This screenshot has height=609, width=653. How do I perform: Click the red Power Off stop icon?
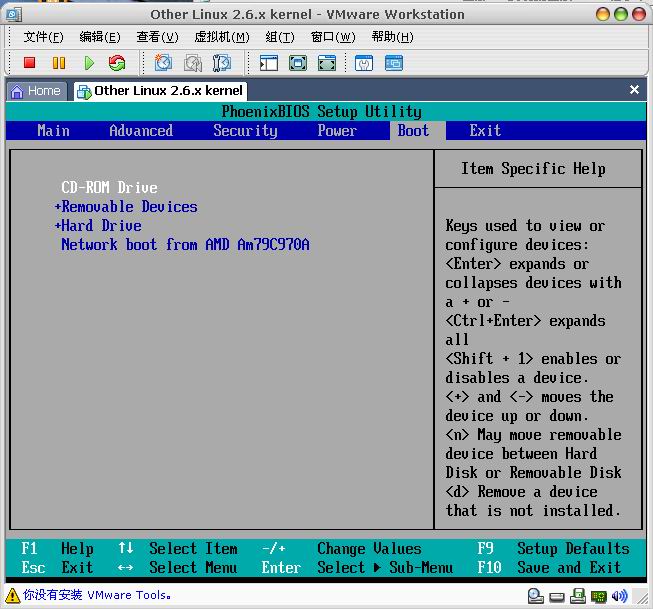point(30,63)
